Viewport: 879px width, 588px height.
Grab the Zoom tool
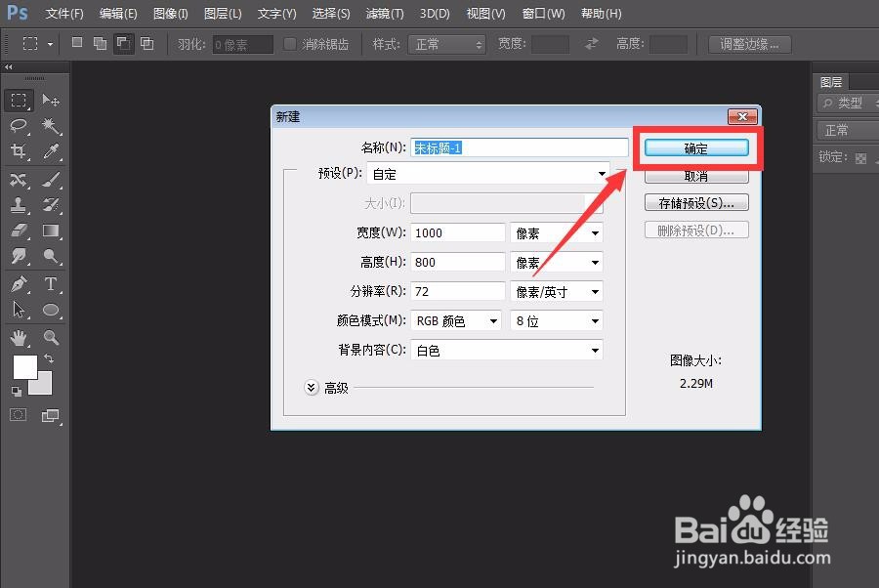coord(51,337)
